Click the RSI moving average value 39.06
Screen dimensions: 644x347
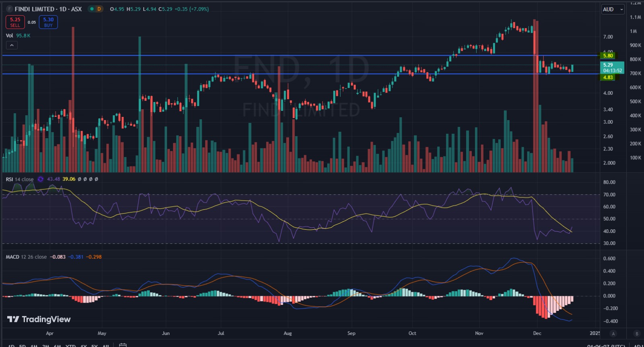(x=69, y=179)
